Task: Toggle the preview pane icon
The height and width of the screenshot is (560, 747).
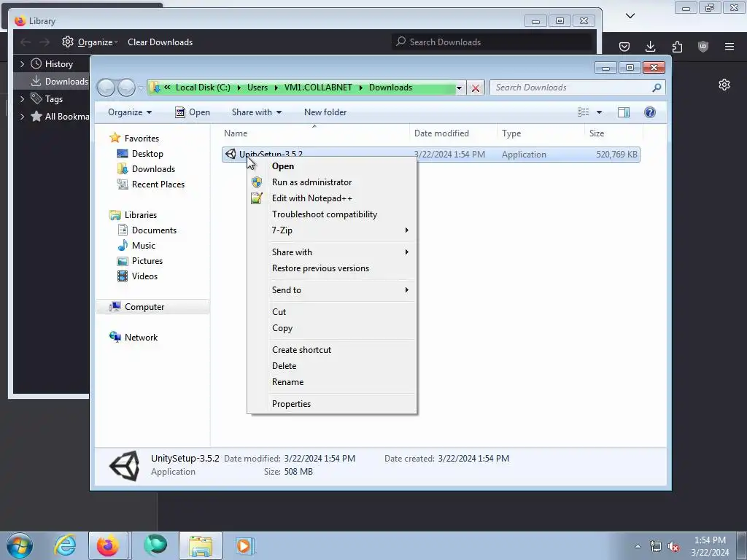Action: pyautogui.click(x=624, y=112)
